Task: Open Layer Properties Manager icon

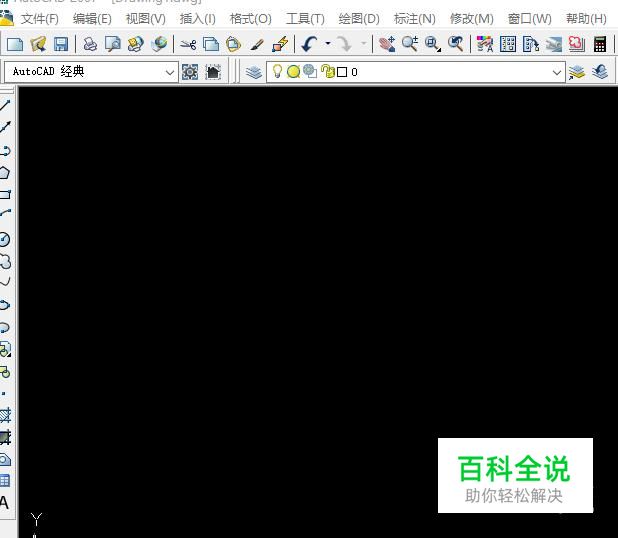Action: [253, 72]
